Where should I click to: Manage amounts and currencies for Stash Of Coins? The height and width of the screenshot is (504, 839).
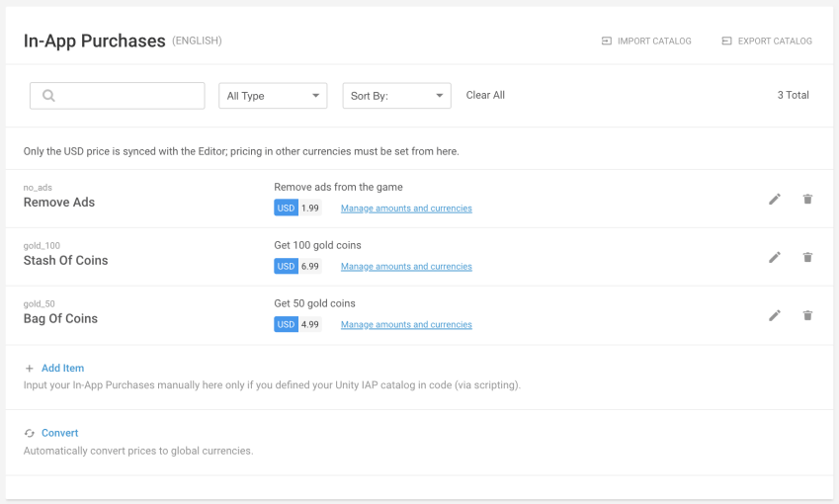[406, 267]
